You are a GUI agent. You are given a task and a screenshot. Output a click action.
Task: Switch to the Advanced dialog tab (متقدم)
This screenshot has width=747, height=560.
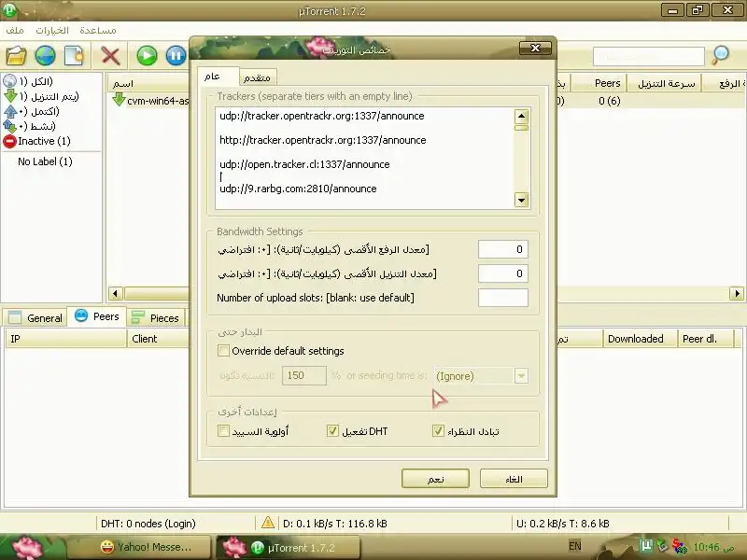258,77
